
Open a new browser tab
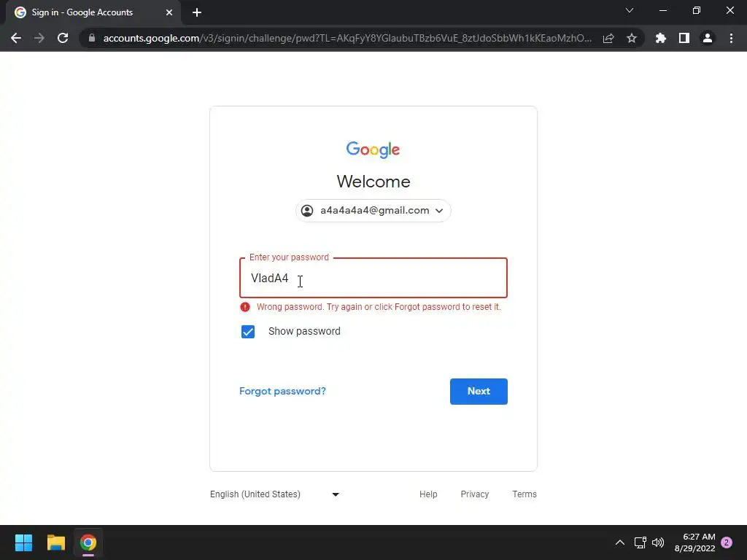(x=197, y=12)
